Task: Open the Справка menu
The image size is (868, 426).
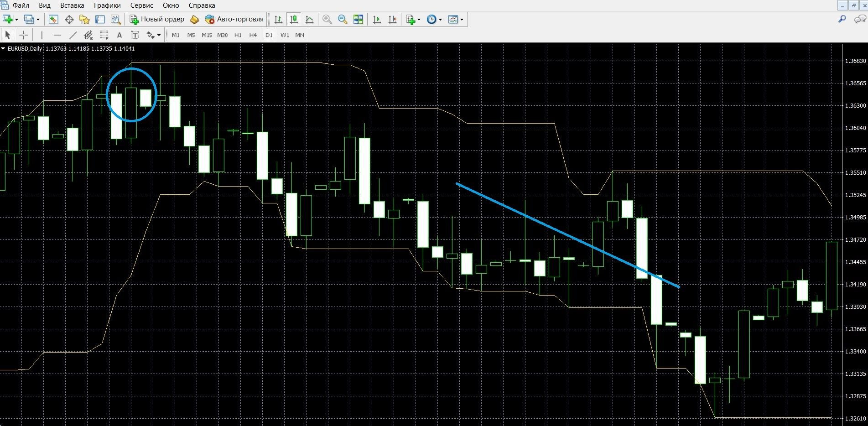Action: [202, 5]
